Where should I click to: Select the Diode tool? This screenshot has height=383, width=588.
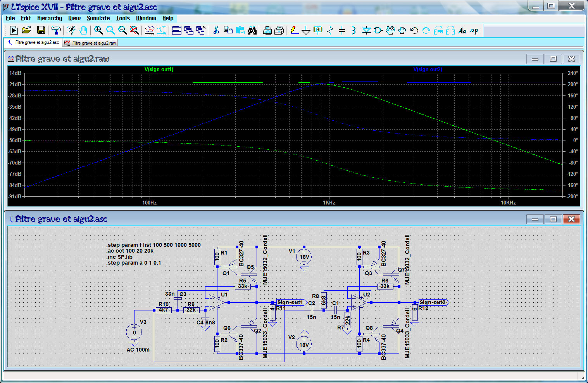click(366, 30)
